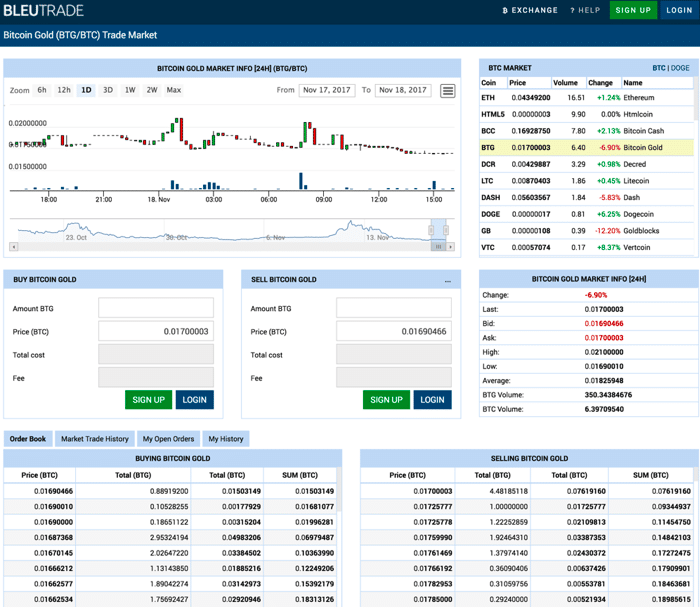The image size is (700, 611).
Task: Select the 3D zoom option
Action: [108, 90]
